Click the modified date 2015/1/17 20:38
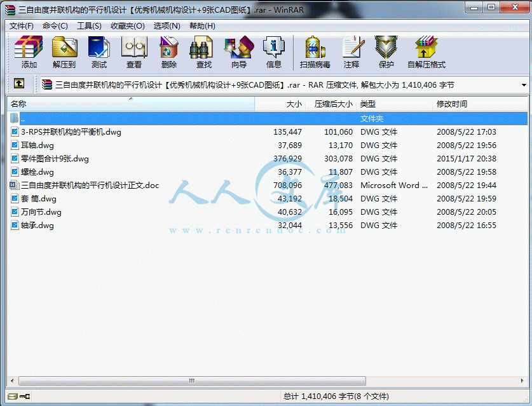532x406 pixels. click(x=466, y=158)
